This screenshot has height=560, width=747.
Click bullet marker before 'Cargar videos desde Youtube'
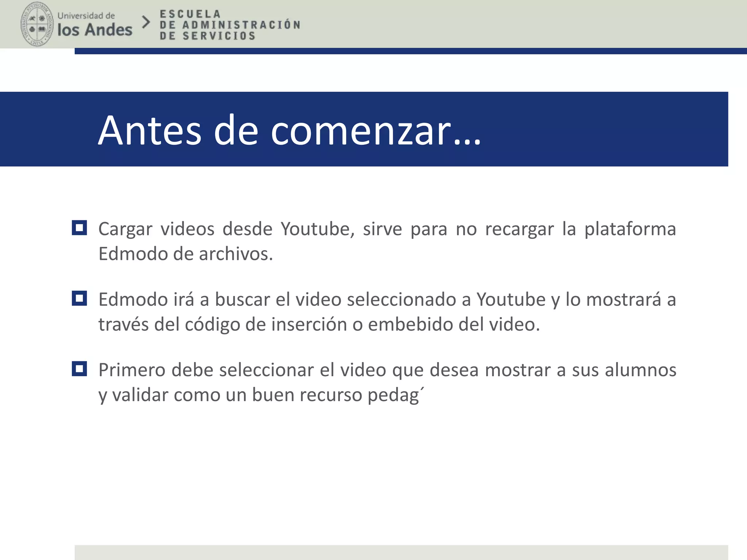80,228
